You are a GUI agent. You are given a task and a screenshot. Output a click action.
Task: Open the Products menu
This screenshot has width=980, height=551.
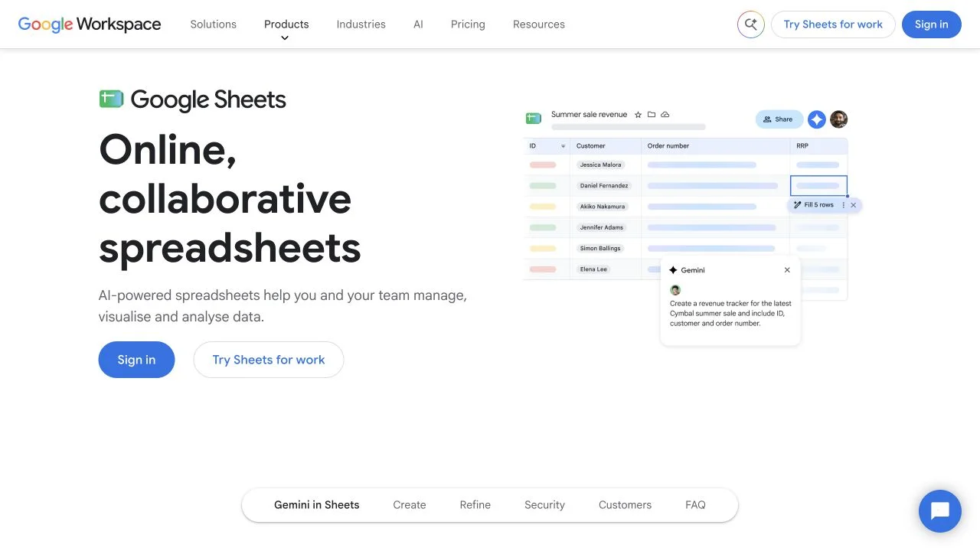tap(286, 24)
